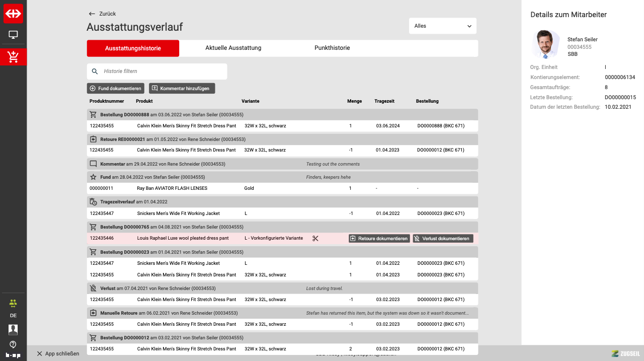Switch to the Aktuelle Ausstattung tab

tap(233, 48)
